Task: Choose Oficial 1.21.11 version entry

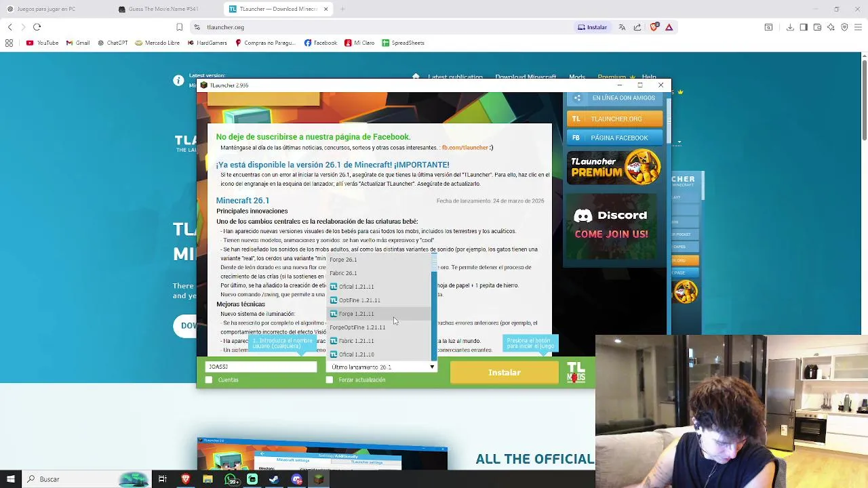Action: (379, 287)
